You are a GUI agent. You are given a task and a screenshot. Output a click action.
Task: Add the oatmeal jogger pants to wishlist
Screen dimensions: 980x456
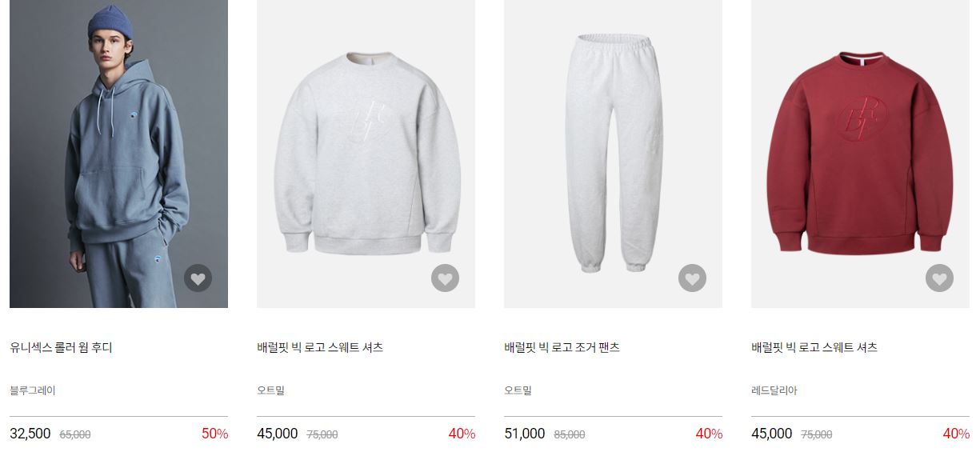(x=693, y=278)
